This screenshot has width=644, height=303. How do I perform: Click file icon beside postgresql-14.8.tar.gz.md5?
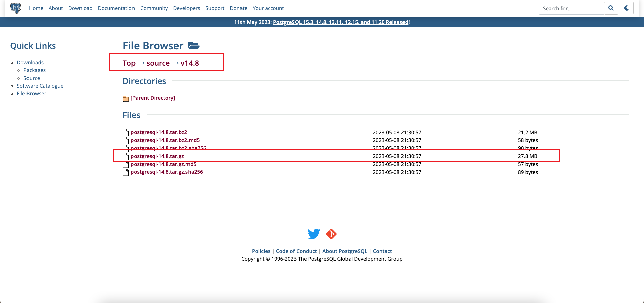(126, 164)
